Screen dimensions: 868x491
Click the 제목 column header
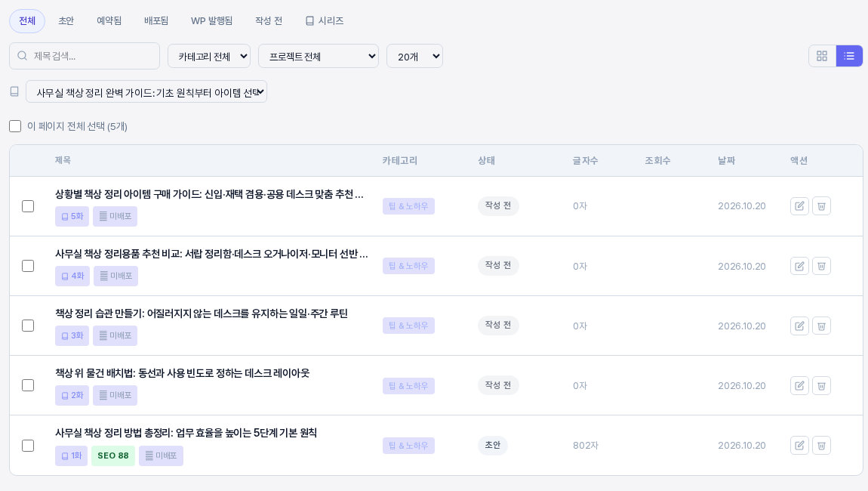pyautogui.click(x=63, y=160)
